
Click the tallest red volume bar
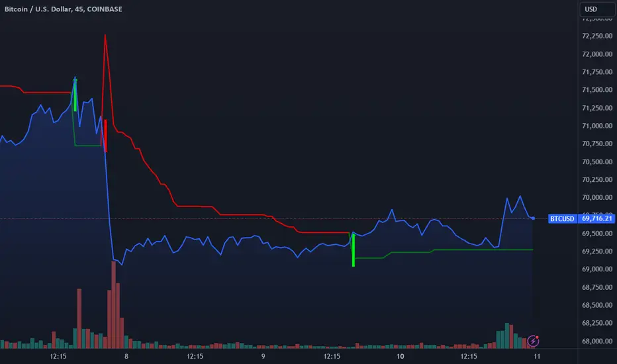tap(113, 304)
